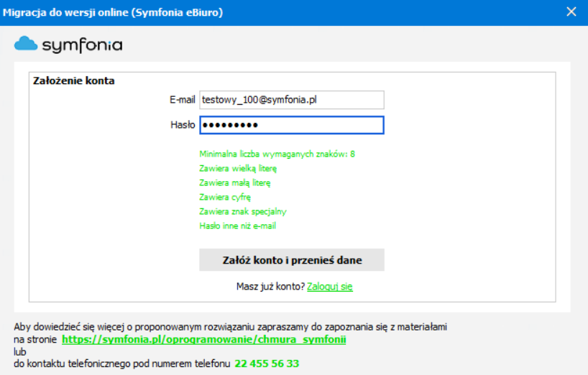Click the E-mail input field
Image resolution: width=588 pixels, height=375 pixels.
click(x=291, y=100)
